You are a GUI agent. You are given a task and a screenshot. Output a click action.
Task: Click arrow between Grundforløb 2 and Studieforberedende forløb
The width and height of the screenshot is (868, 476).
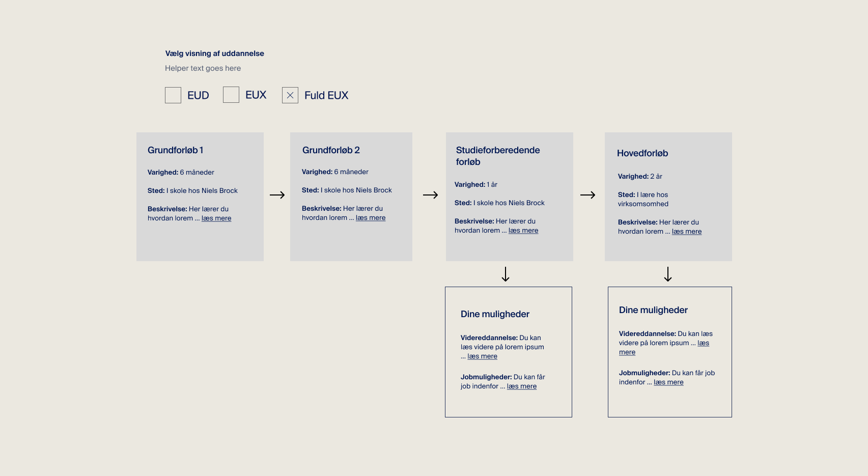(x=430, y=195)
